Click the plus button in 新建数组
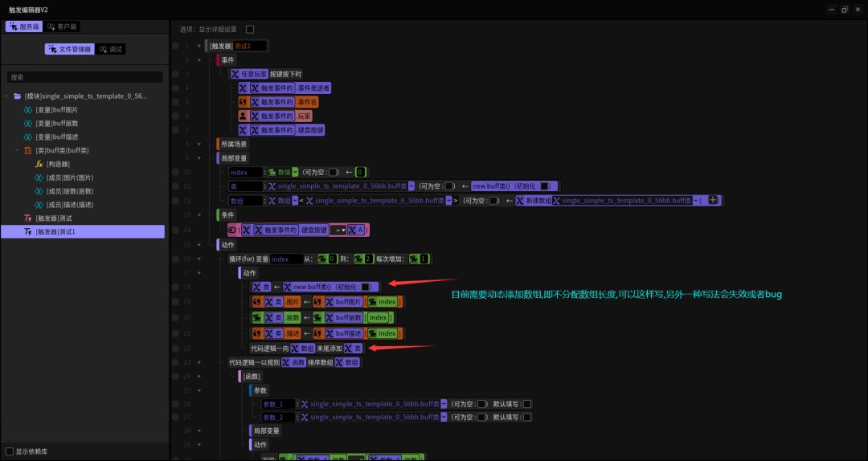Screen dimensions: 868x461 click(x=713, y=200)
